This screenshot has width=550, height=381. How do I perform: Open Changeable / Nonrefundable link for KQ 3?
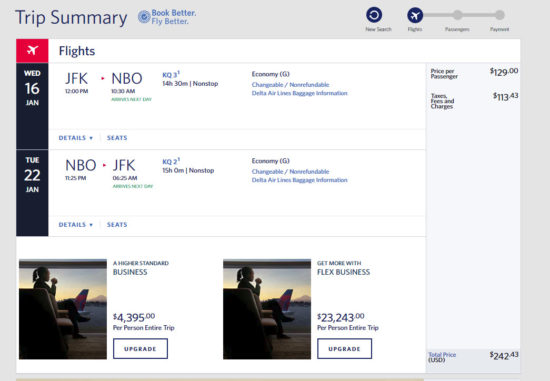click(290, 85)
